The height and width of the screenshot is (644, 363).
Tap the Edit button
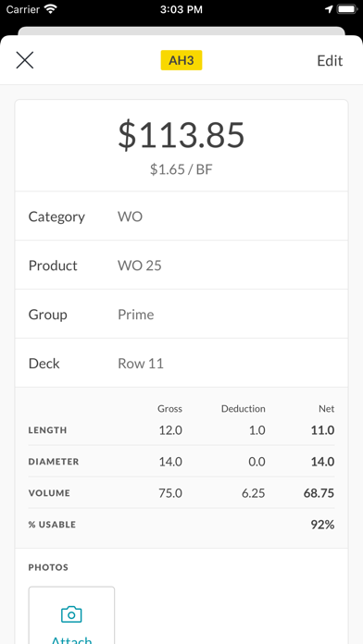[330, 61]
